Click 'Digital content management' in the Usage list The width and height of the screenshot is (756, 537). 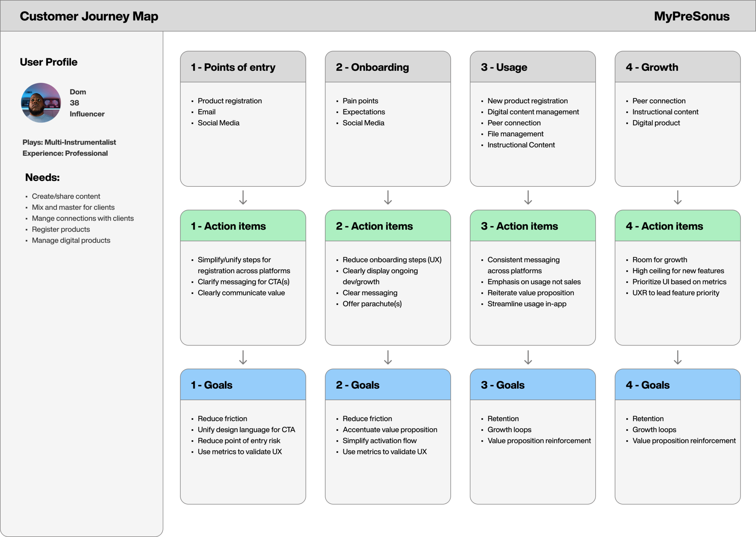pyautogui.click(x=533, y=112)
